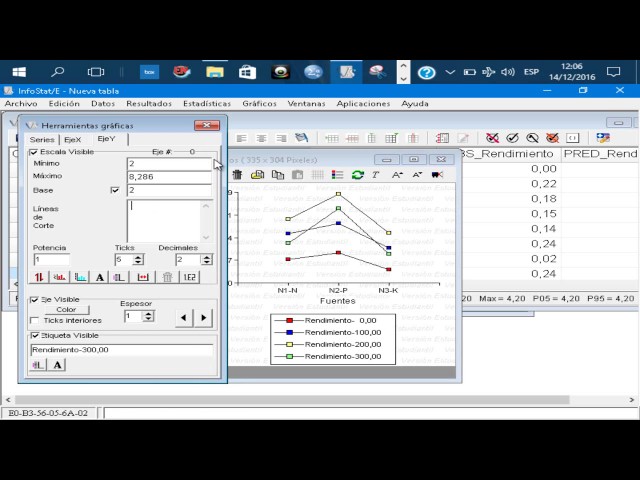640x480 pixels.
Task: Click the Ticks spinner arrows
Action: click(138, 260)
